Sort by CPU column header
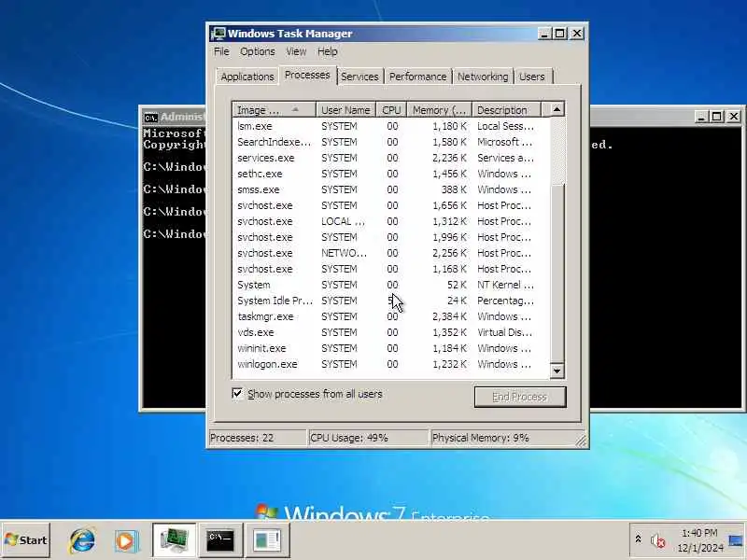The width and height of the screenshot is (747, 560). click(x=391, y=110)
